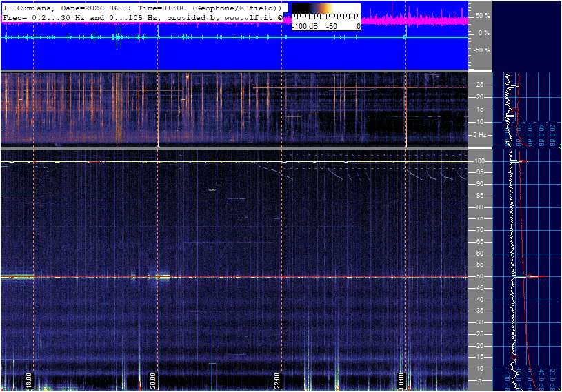Viewport: 562px width, 392px height.
Task: Click the '55' Hz frequency label
Action: [479, 265]
